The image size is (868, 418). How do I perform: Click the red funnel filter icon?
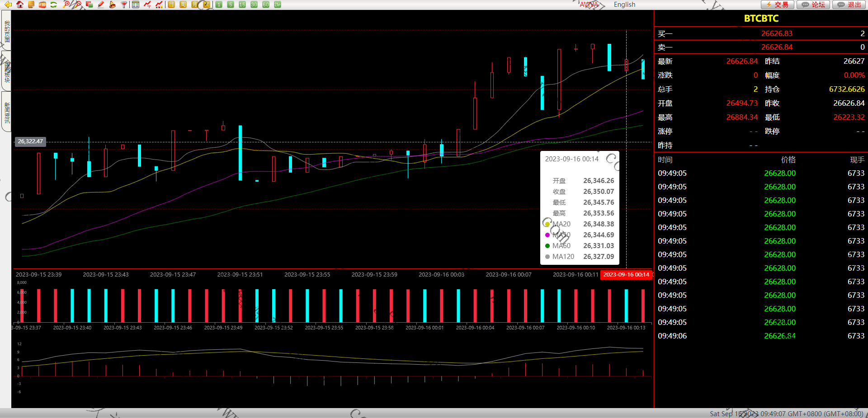click(124, 5)
